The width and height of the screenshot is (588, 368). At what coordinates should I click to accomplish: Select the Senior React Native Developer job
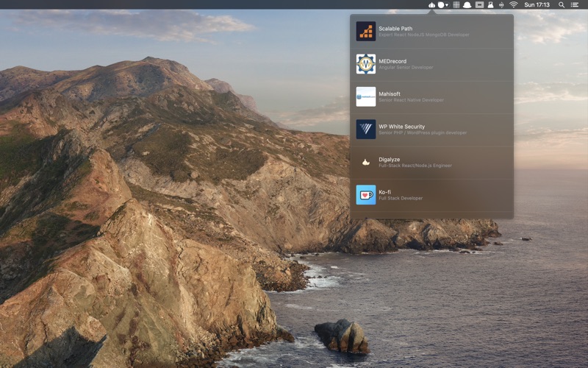412,100
